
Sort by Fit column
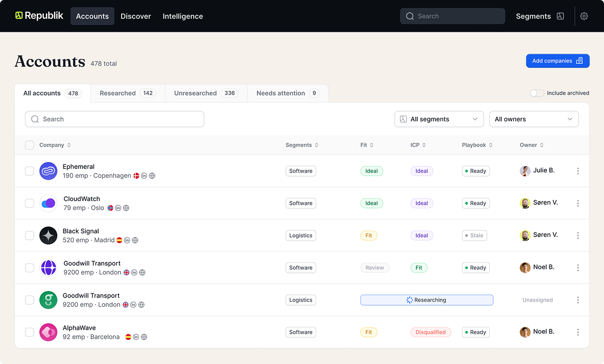coord(367,145)
